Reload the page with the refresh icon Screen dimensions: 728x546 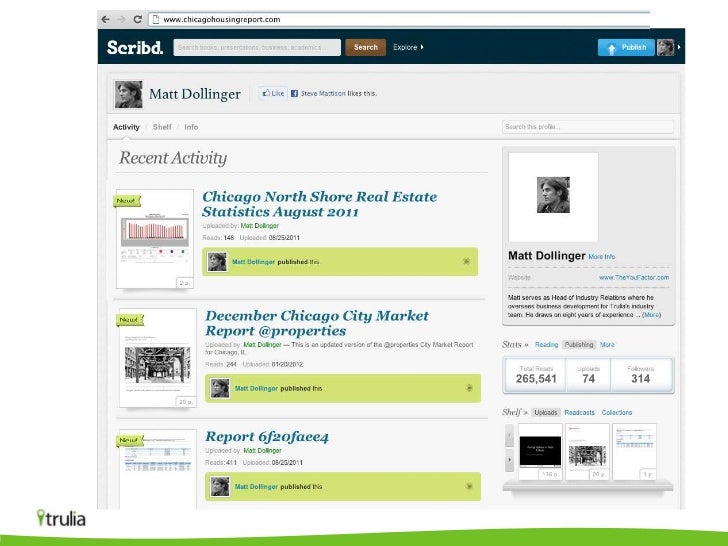[137, 20]
